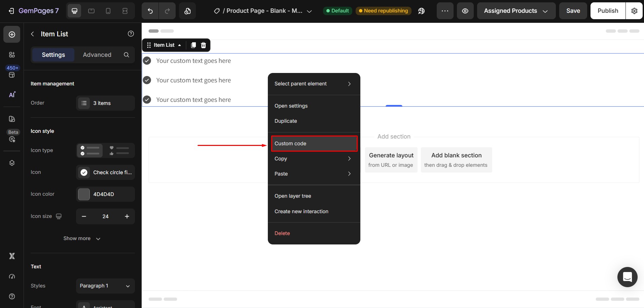The height and width of the screenshot is (308, 644).
Task: Open the AI tools sidebar icon
Action: [12, 95]
